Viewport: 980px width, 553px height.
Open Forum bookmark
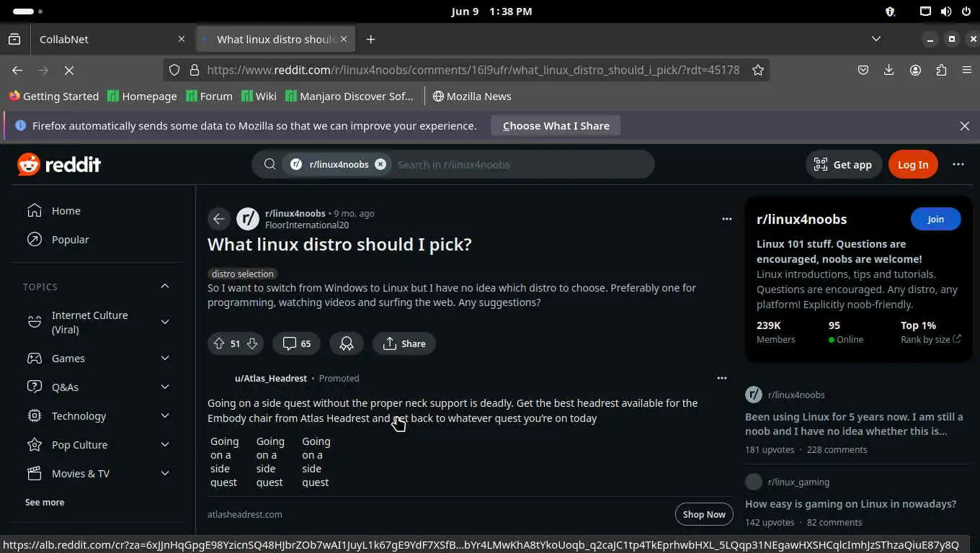209,96
